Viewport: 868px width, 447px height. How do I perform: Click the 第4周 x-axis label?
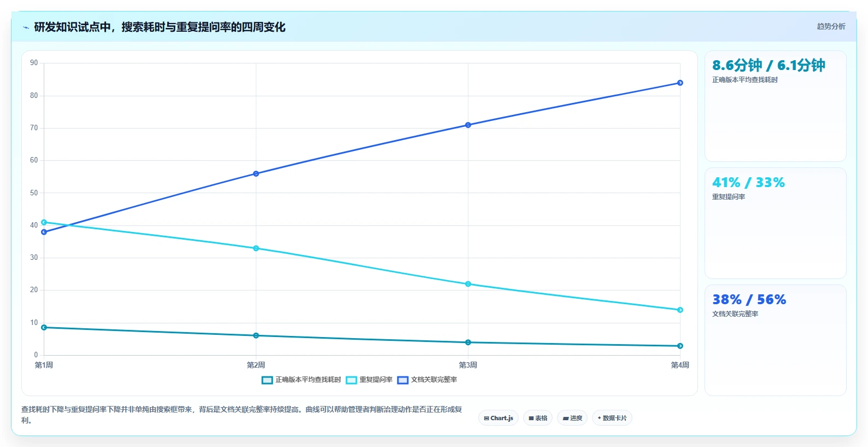pos(680,365)
